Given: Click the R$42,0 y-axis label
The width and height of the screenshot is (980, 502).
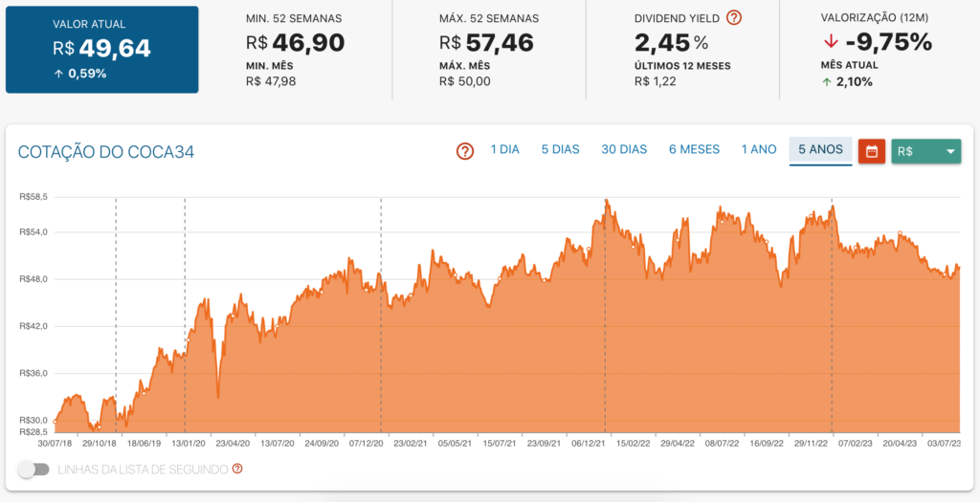Looking at the screenshot, I should [x=34, y=326].
